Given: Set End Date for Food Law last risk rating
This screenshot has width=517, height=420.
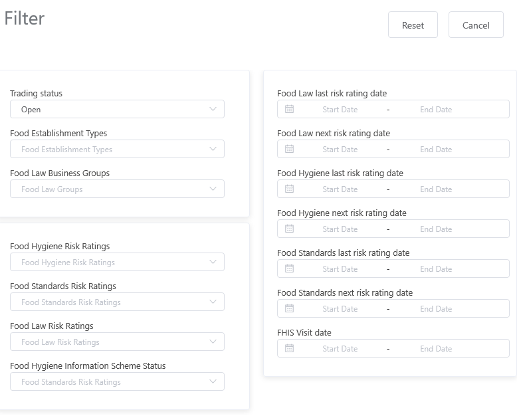Looking at the screenshot, I should click(436, 110).
